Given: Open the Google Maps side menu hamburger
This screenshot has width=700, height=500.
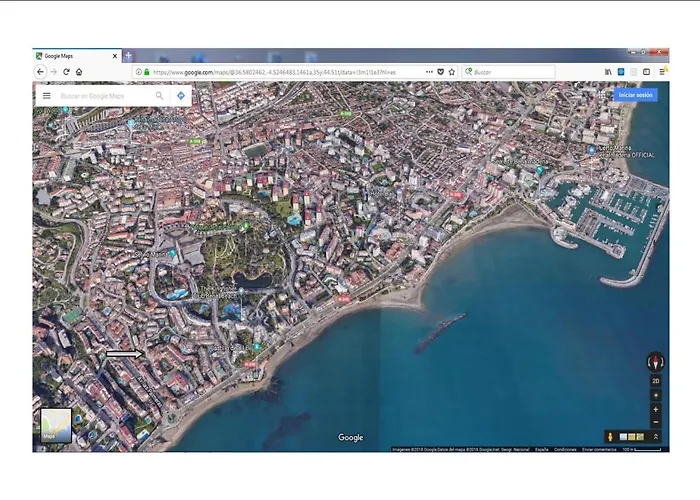Looking at the screenshot, I should tap(46, 96).
